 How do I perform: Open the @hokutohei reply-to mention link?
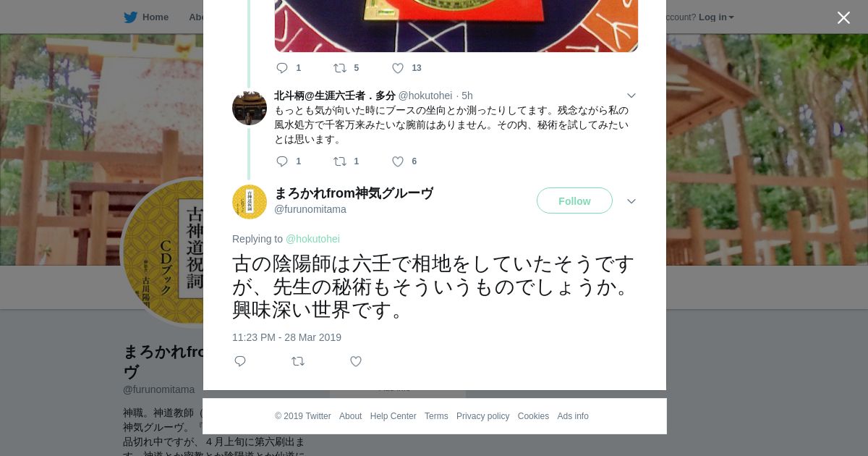click(x=312, y=239)
